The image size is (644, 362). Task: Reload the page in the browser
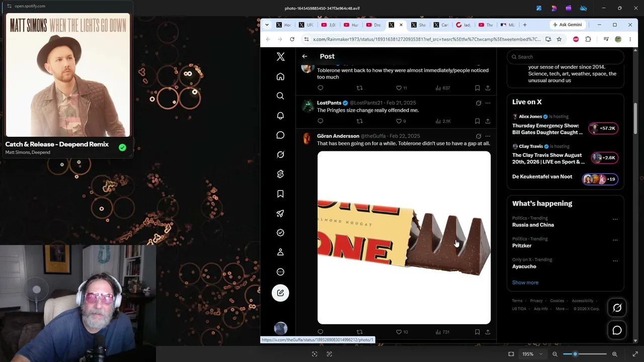(292, 39)
